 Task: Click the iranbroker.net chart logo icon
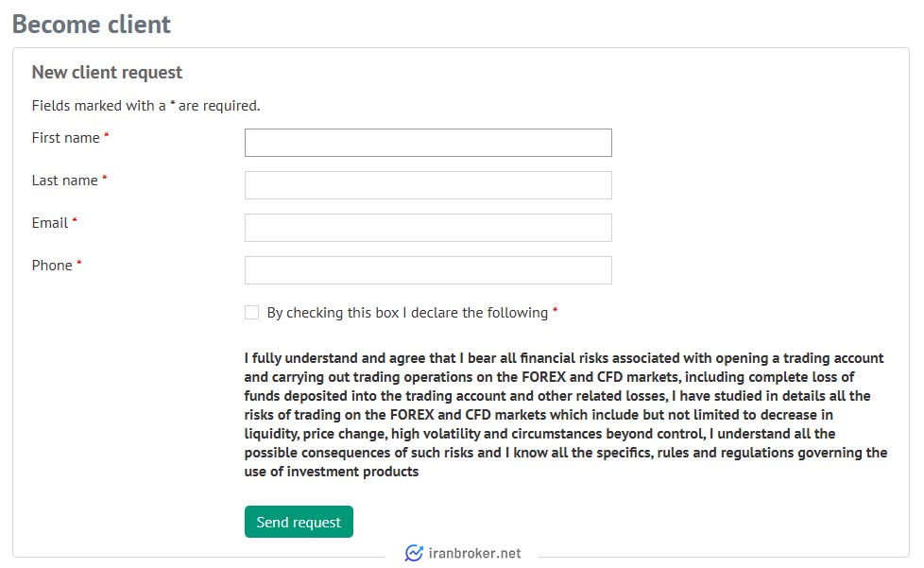414,553
